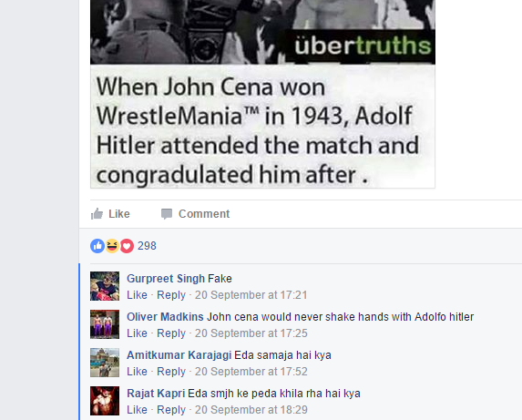Open Amitkumar Karajagi's profile picture
This screenshot has width=522, height=420.
click(105, 363)
